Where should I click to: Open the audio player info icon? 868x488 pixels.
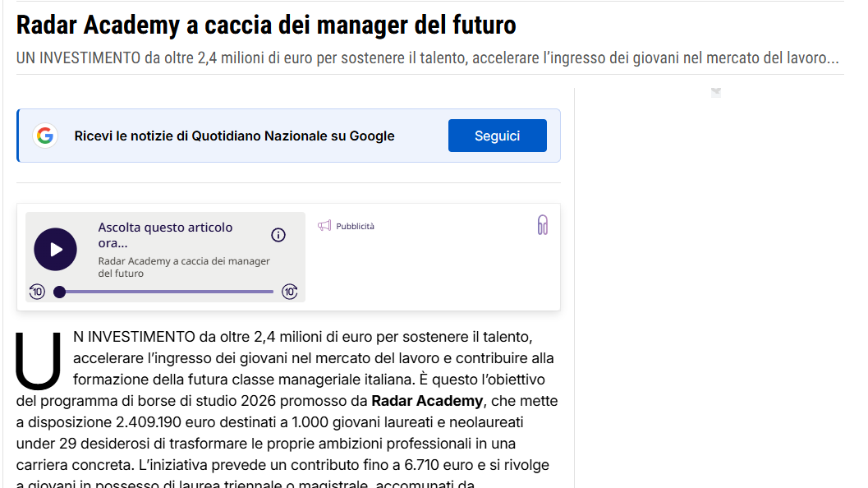[x=278, y=235]
